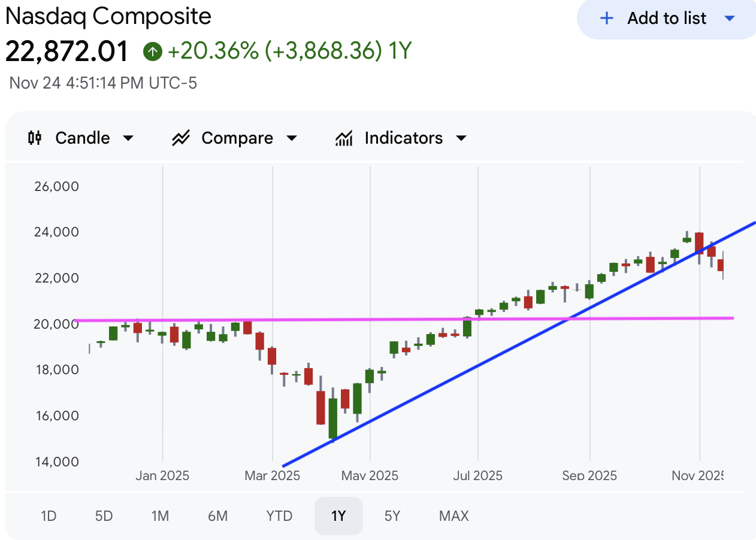Screen dimensions: 756x540
Task: Click the plus icon in Add to list
Action: pyautogui.click(x=607, y=19)
